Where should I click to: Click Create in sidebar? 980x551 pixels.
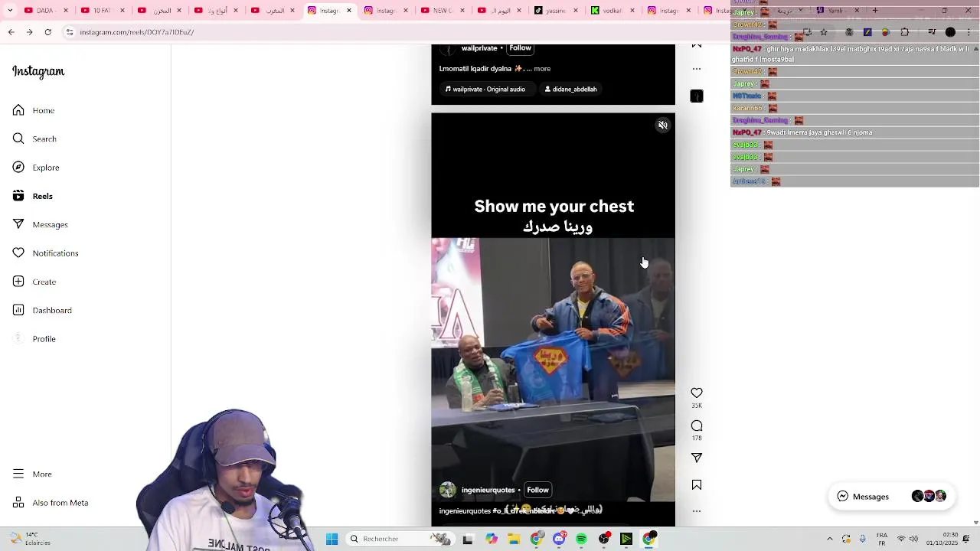(x=34, y=282)
